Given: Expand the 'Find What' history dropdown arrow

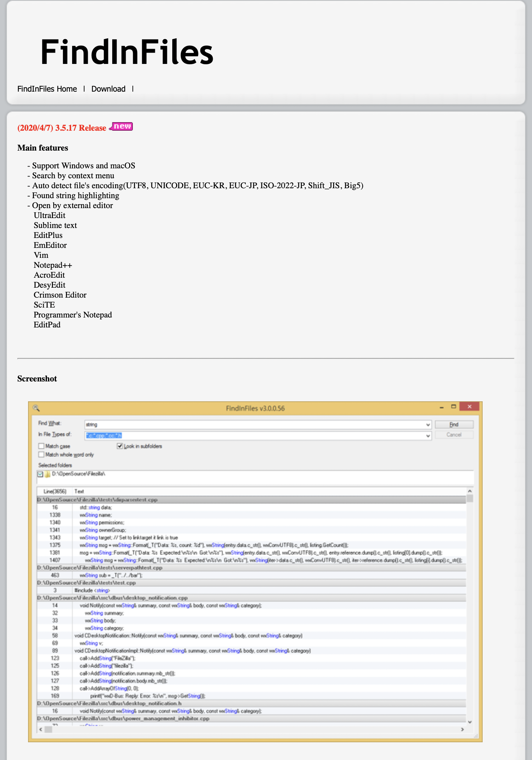Looking at the screenshot, I should pyautogui.click(x=428, y=424).
